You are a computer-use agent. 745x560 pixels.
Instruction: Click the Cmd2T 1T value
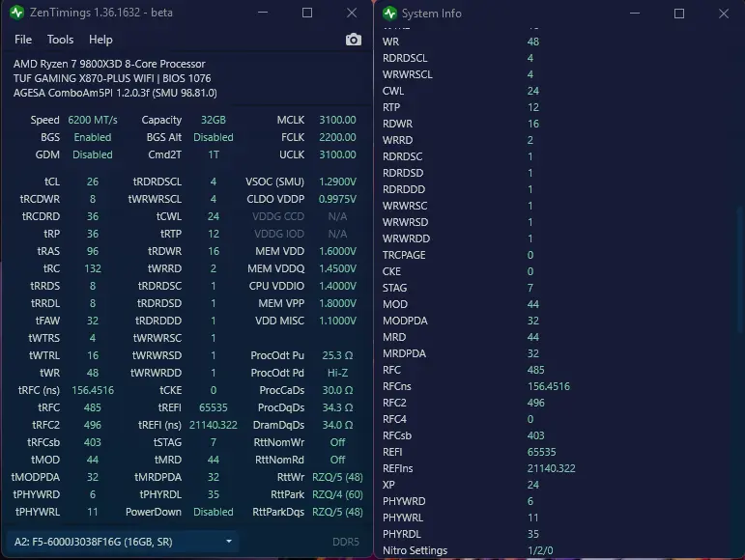tap(214, 154)
